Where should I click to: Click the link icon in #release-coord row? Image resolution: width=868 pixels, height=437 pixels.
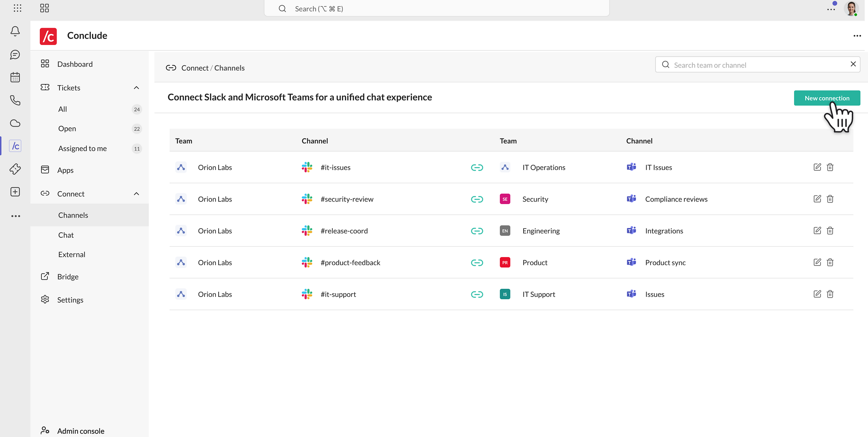477,231
